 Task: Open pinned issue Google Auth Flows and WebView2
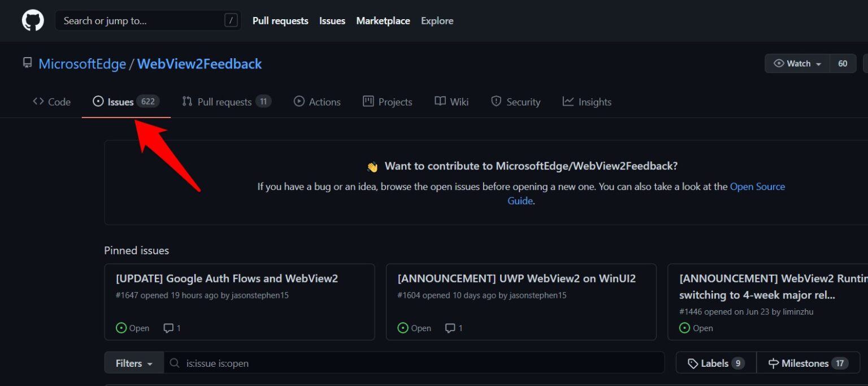point(227,278)
